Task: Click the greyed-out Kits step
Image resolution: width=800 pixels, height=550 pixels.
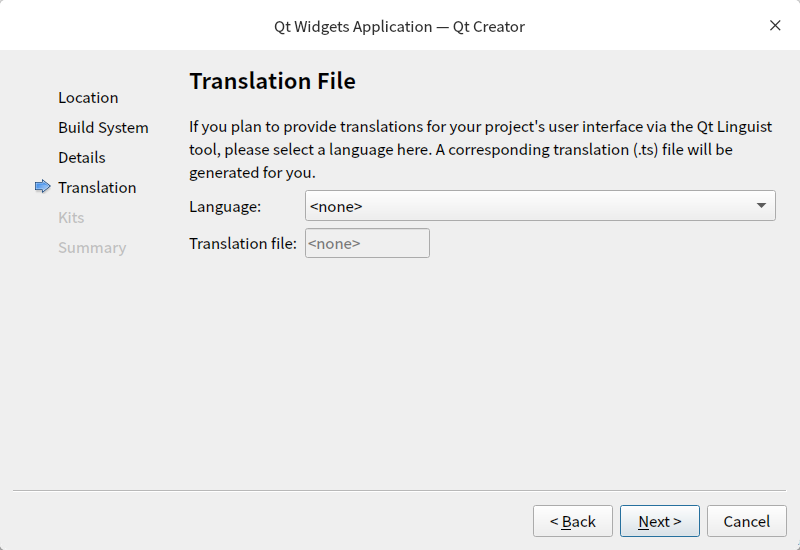Action: coord(71,217)
